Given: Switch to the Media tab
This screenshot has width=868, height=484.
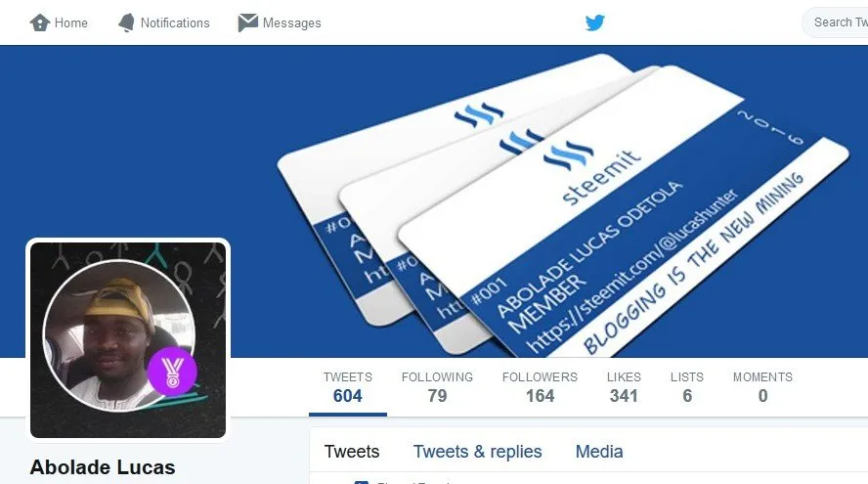Looking at the screenshot, I should pos(599,452).
